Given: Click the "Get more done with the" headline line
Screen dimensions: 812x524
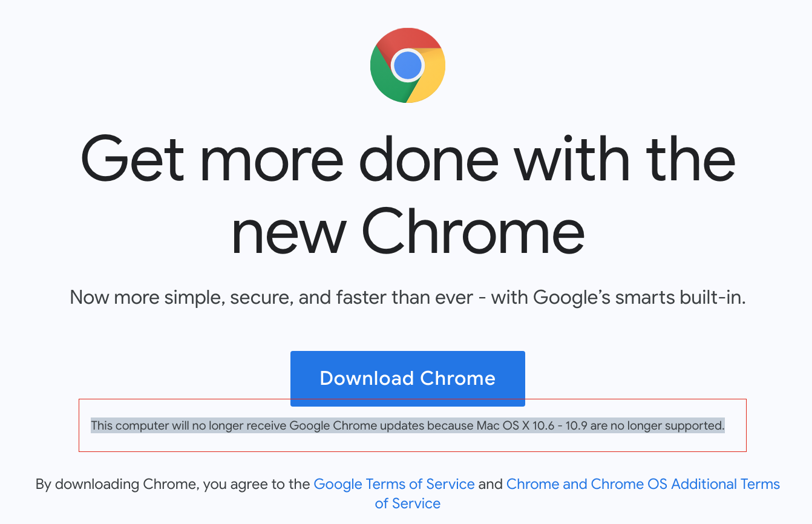Looking at the screenshot, I should click(407, 159).
